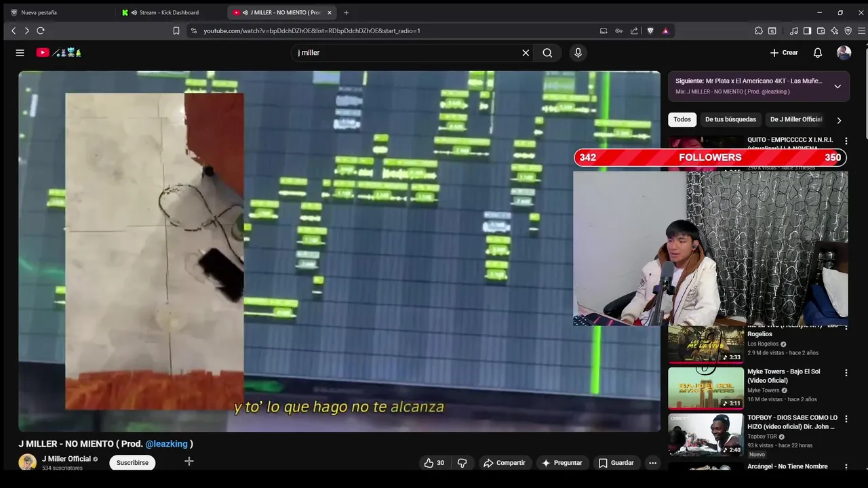Image resolution: width=868 pixels, height=488 pixels.
Task: Click the magnifier search button
Action: coord(547,53)
